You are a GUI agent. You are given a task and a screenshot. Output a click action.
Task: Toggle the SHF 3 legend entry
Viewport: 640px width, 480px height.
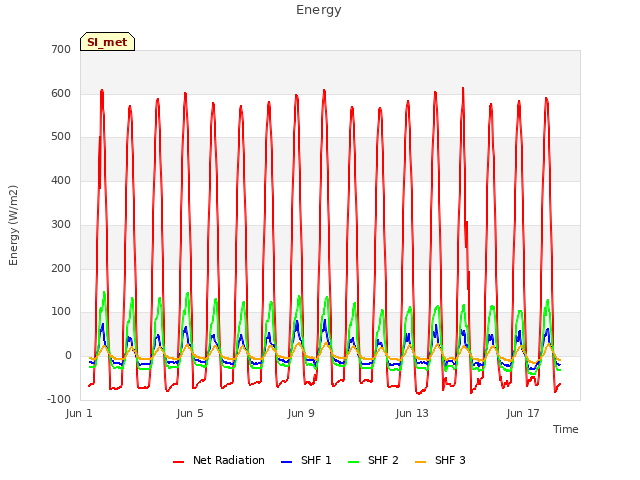[440, 460]
